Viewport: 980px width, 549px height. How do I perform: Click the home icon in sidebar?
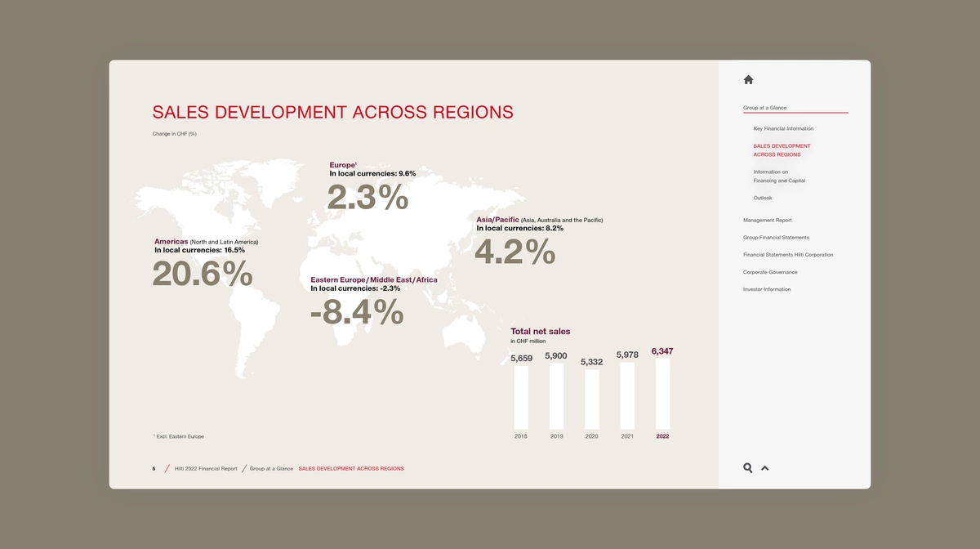748,79
